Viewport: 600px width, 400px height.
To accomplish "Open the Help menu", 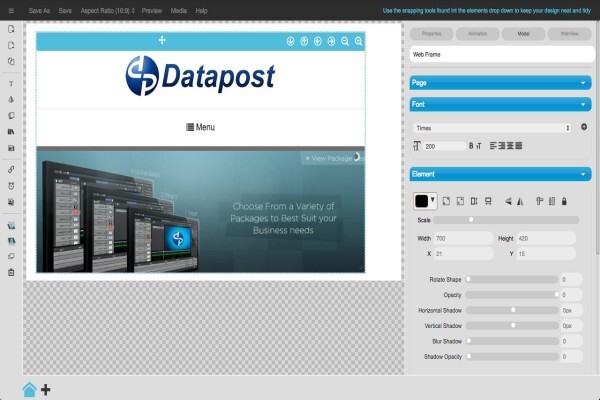I will [201, 11].
